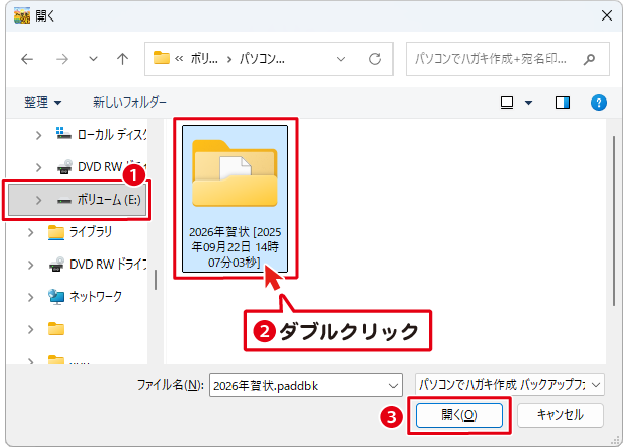Viewport: 623px width, 447px height.
Task: Expand the ローカル ディスク tree node
Action: click(38, 134)
